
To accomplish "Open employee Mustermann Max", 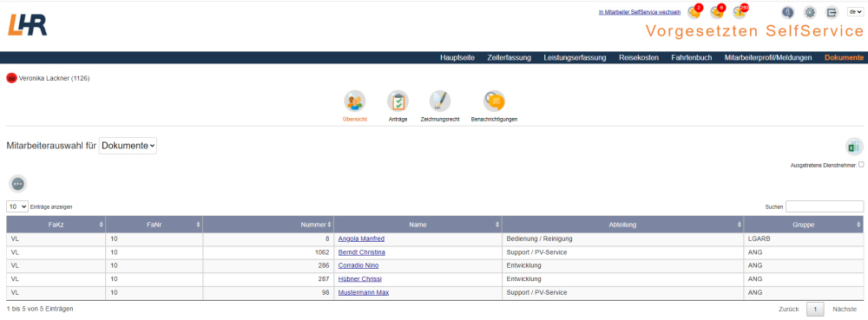I will coord(363,292).
